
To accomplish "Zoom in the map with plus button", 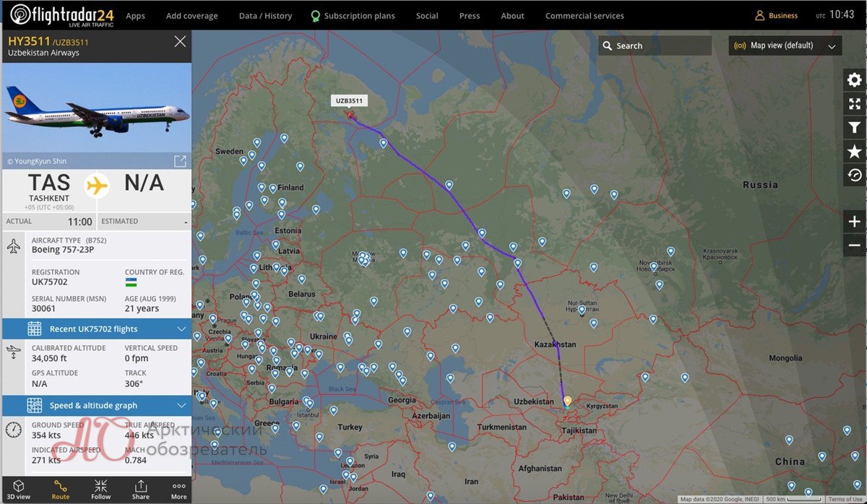I will coord(854,222).
